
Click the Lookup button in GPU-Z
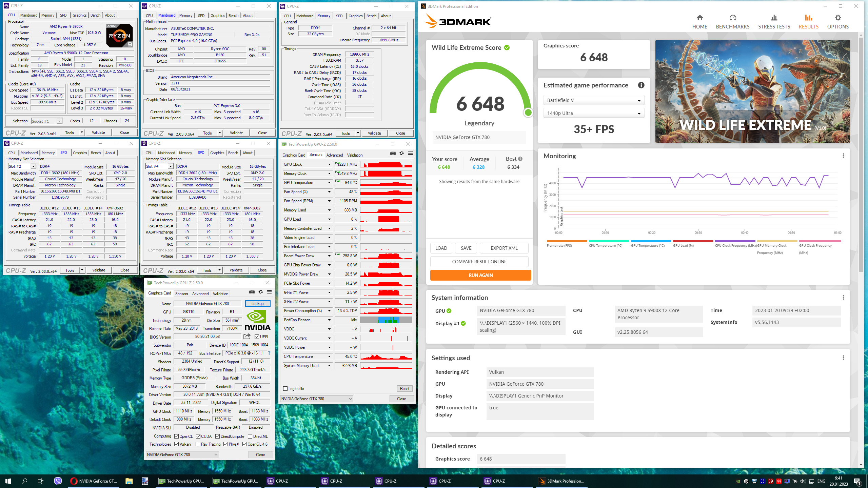257,304
